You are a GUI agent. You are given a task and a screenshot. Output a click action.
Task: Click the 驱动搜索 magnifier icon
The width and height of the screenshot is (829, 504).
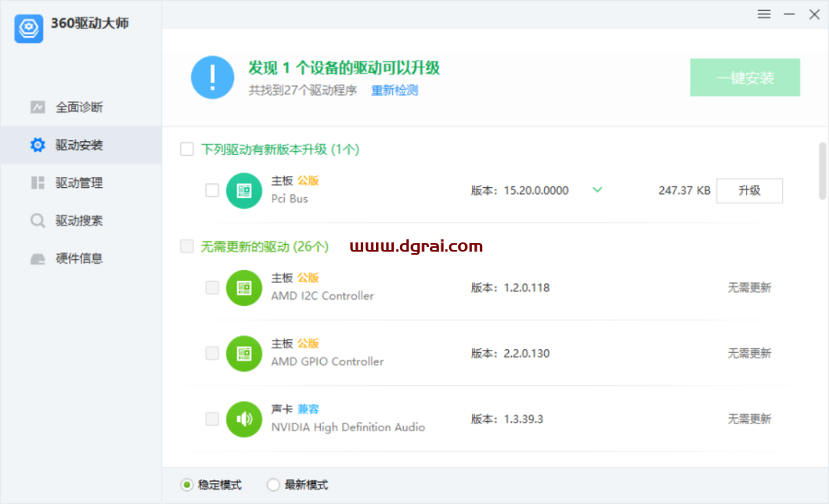coord(38,220)
